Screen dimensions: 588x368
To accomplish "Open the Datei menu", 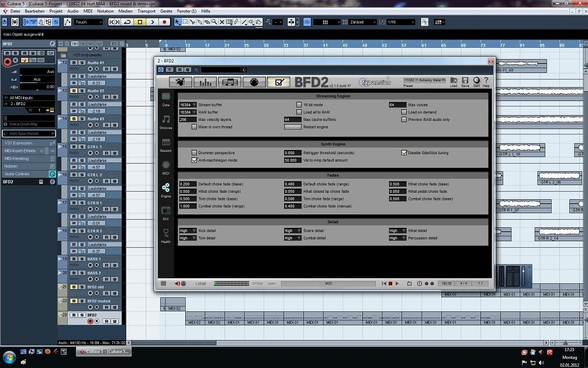I will [15, 11].
